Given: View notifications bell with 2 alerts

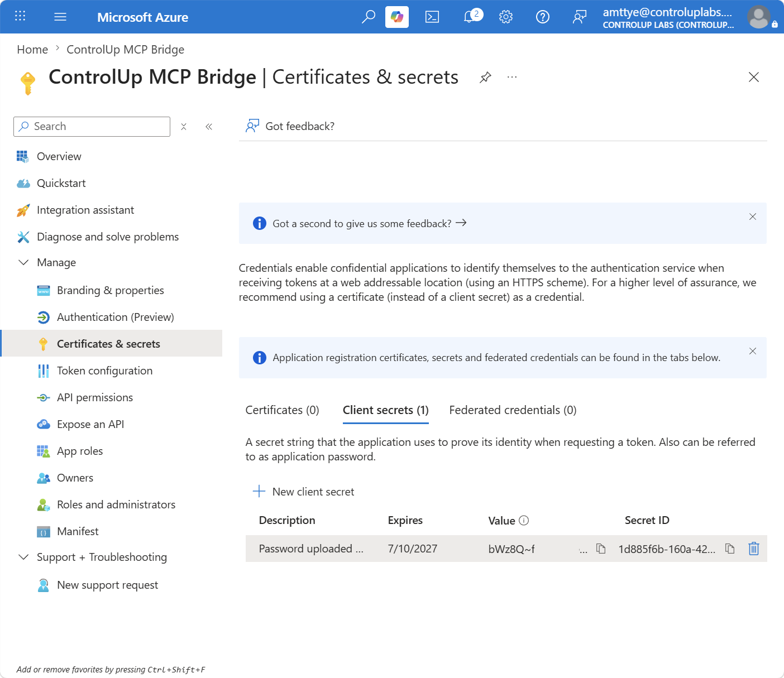Looking at the screenshot, I should (472, 16).
